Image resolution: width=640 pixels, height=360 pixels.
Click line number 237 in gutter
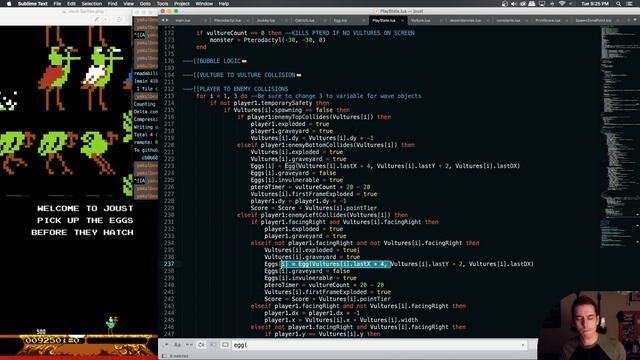point(169,264)
